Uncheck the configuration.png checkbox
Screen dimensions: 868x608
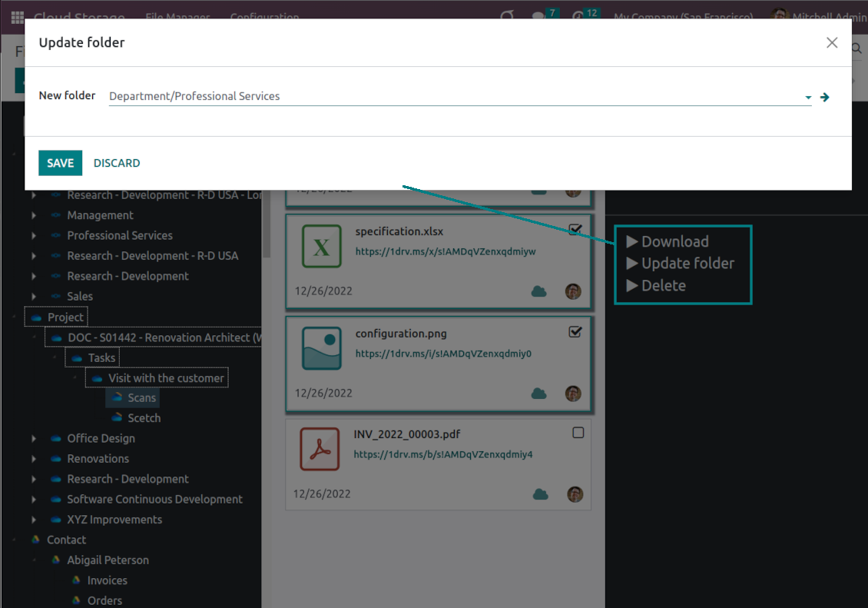[575, 332]
